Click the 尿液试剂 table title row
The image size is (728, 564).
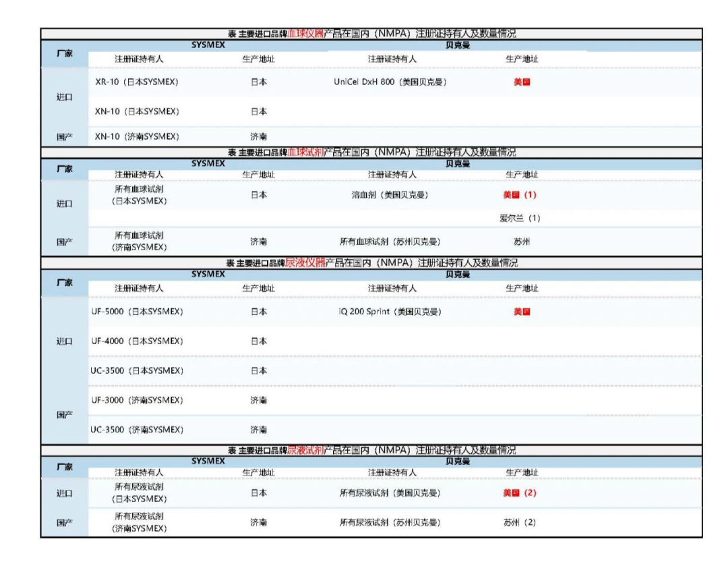371,451
